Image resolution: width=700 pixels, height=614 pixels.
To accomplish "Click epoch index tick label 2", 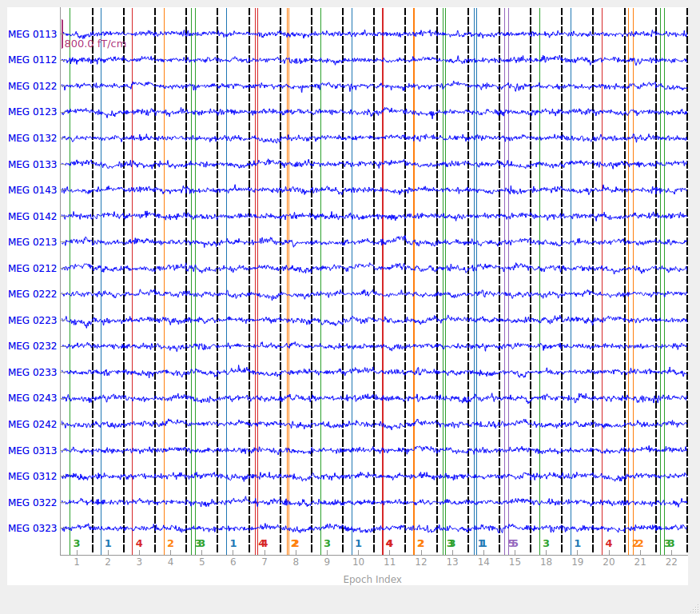I will [108, 562].
